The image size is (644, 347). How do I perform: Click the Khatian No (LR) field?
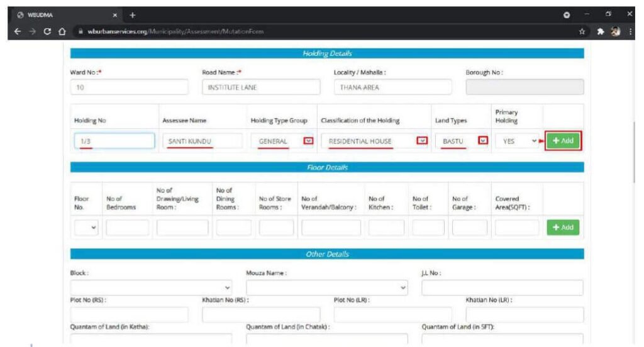pos(525,314)
